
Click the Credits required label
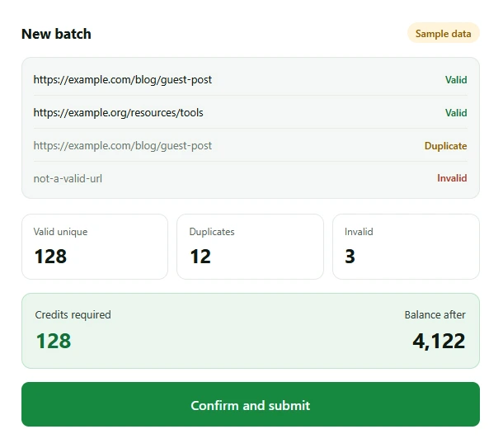pos(73,315)
